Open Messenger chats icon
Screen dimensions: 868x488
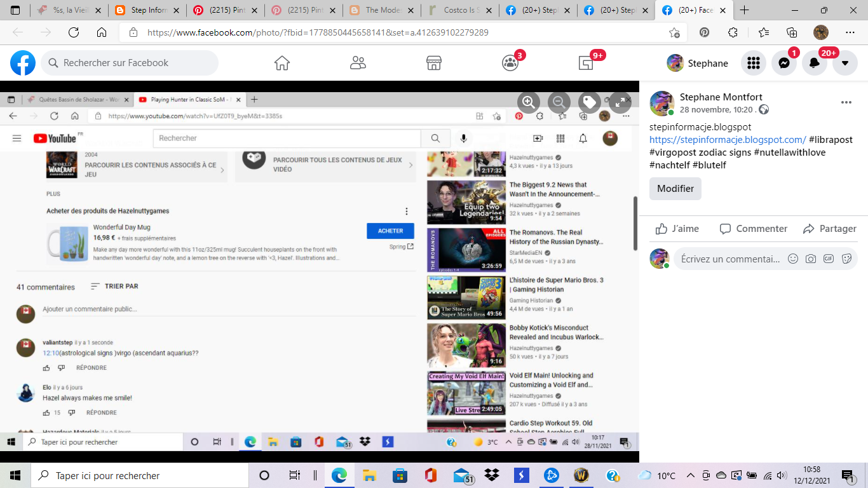[784, 63]
